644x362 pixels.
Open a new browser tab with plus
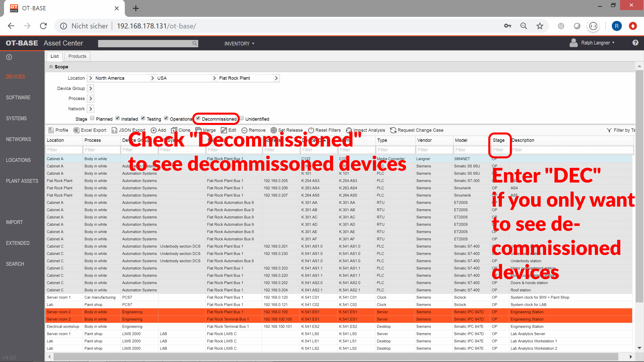click(x=136, y=8)
